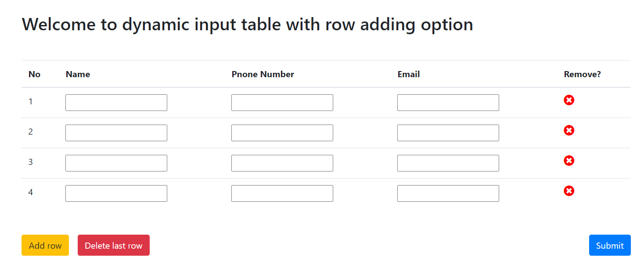This screenshot has height=275, width=644.
Task: Click the red remove icon in row 1
Action: [569, 100]
